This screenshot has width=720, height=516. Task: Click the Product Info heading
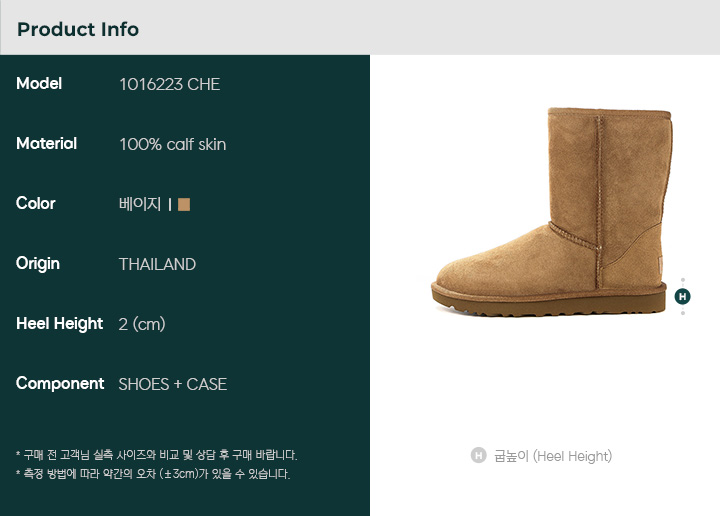78,29
